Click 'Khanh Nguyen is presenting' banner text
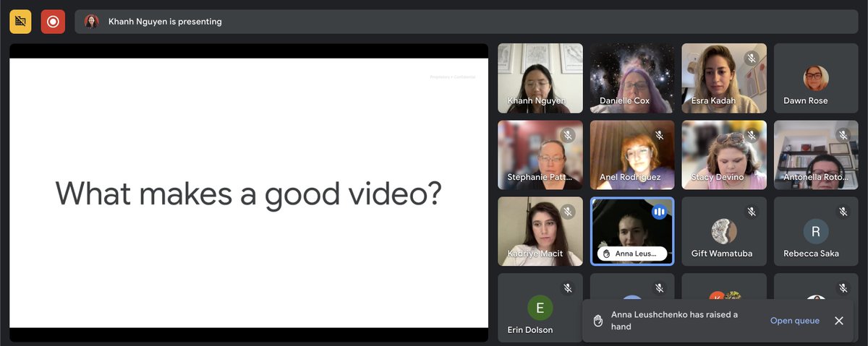This screenshot has height=346, width=868. (165, 22)
